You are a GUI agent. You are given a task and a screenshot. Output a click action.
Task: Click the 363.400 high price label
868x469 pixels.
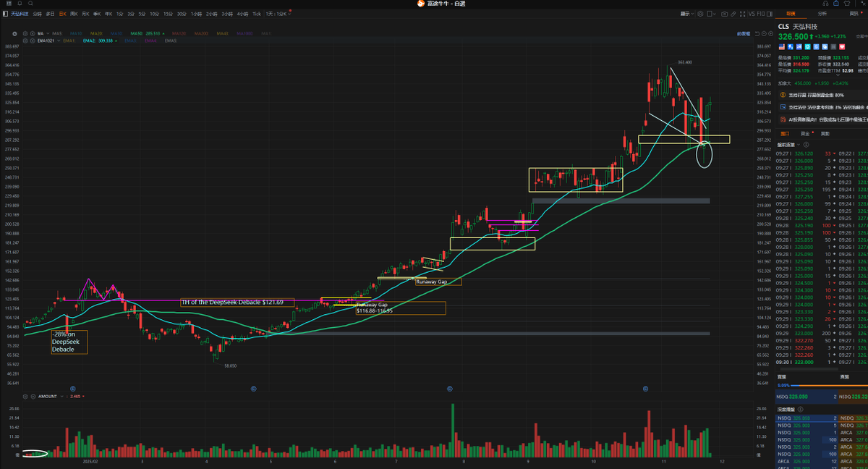pyautogui.click(x=684, y=62)
